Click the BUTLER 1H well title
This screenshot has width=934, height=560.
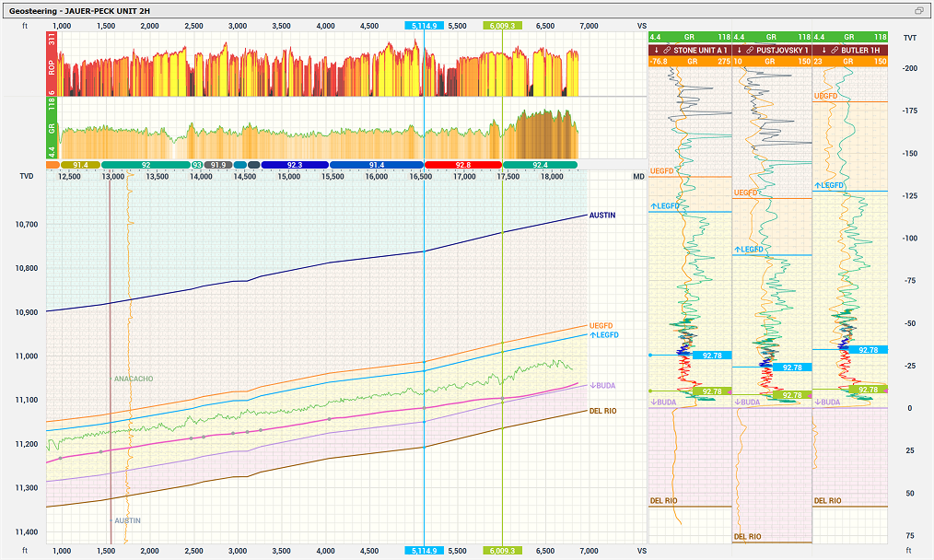click(860, 50)
